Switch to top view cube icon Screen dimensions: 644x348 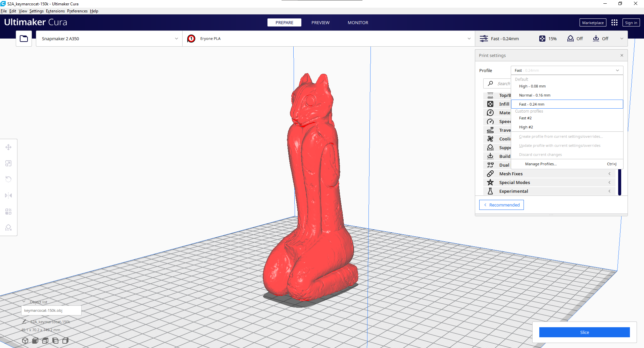45,341
